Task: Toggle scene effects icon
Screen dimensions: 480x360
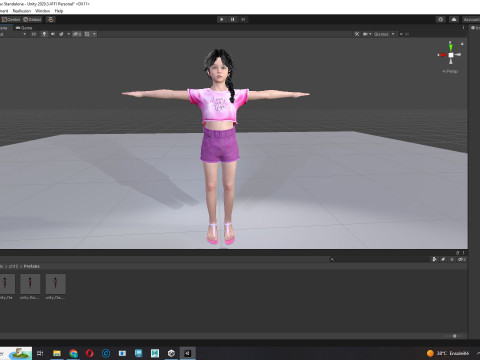Action: click(61, 34)
